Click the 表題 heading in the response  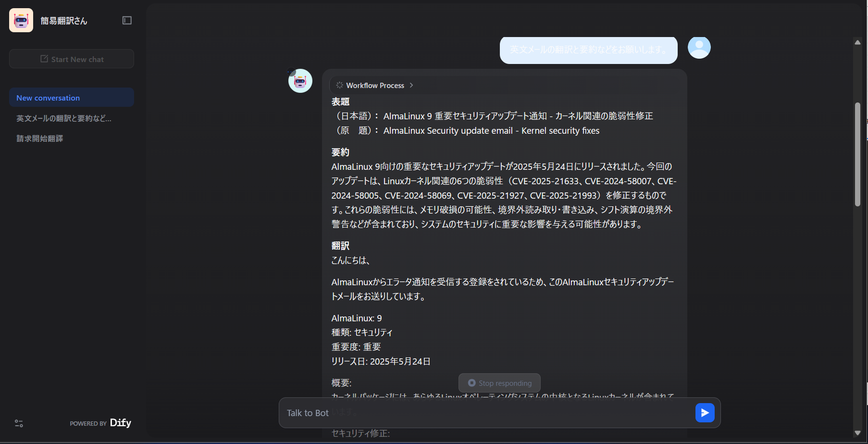340,101
